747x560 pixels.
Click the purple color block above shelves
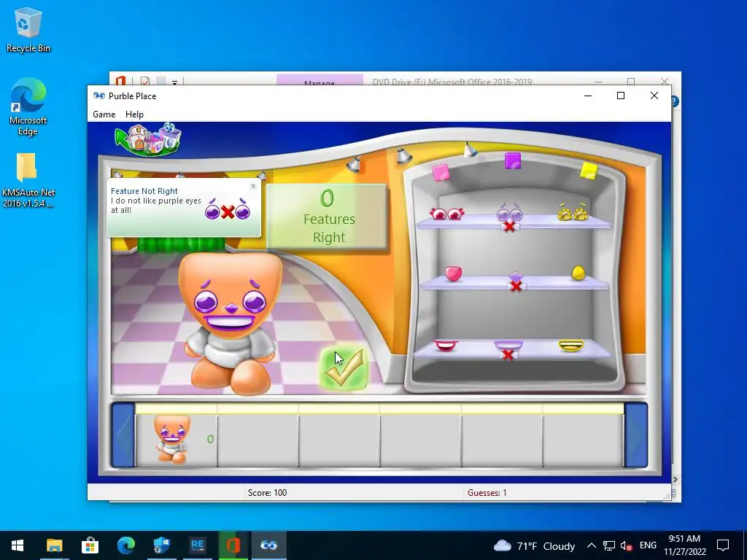click(x=513, y=161)
